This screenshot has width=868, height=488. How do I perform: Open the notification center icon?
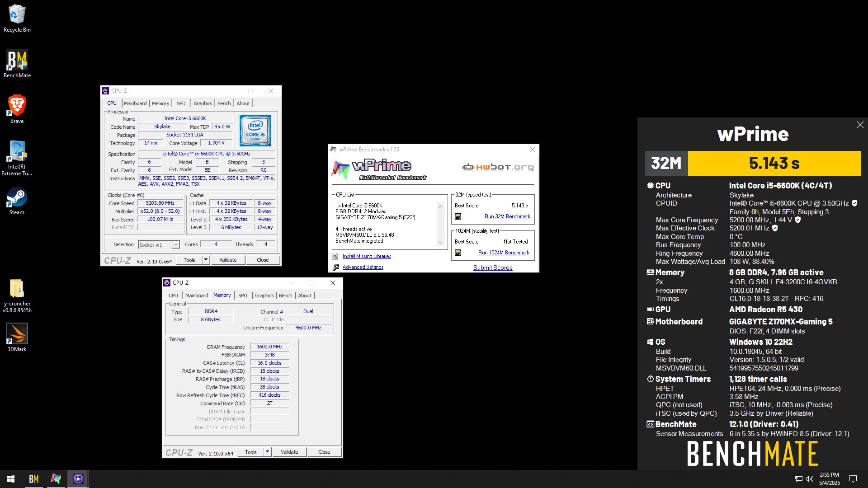coord(853,479)
